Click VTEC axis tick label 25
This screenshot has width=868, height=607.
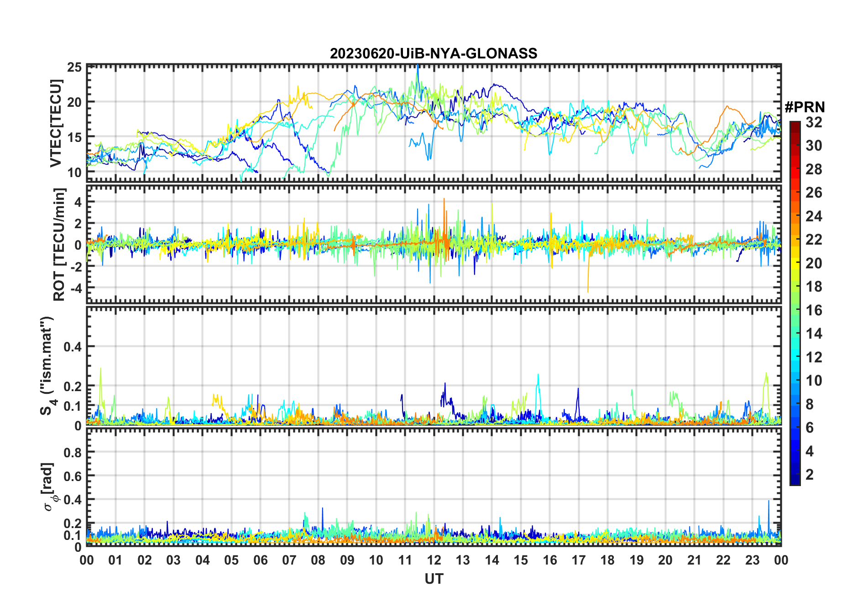75,68
